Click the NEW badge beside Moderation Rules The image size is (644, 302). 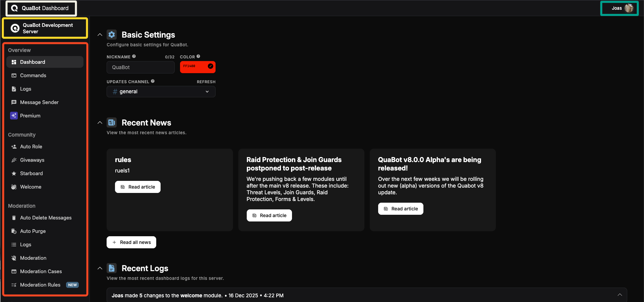click(x=72, y=285)
